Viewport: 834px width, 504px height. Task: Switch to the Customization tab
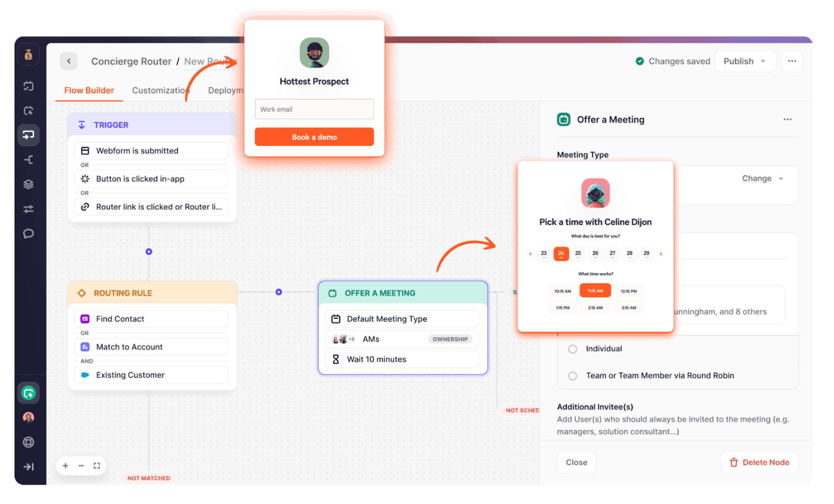pyautogui.click(x=160, y=90)
